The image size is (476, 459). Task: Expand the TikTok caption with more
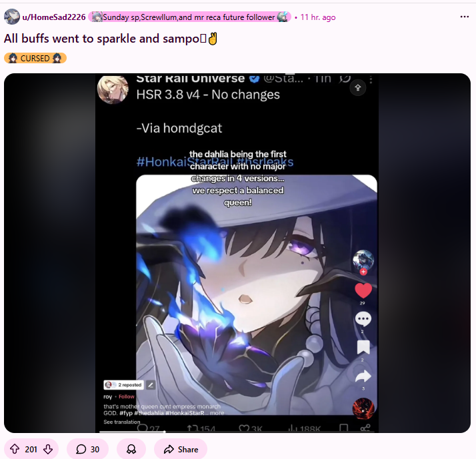(x=217, y=413)
